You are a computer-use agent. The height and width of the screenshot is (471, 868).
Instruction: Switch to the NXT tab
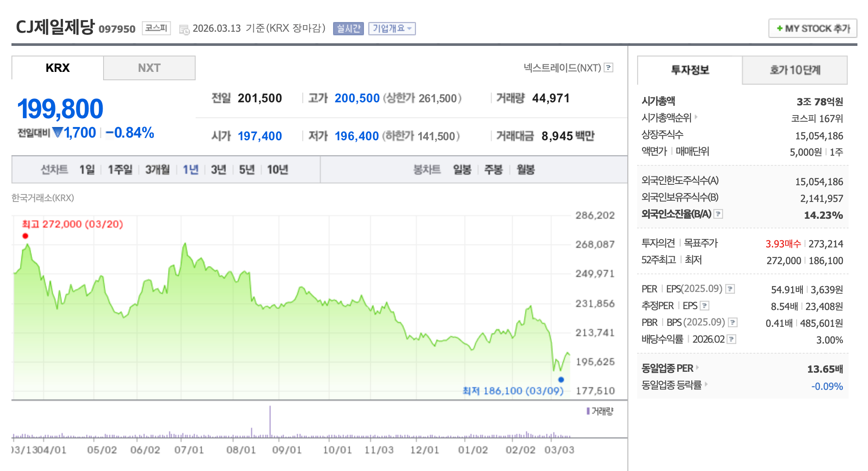click(x=149, y=68)
